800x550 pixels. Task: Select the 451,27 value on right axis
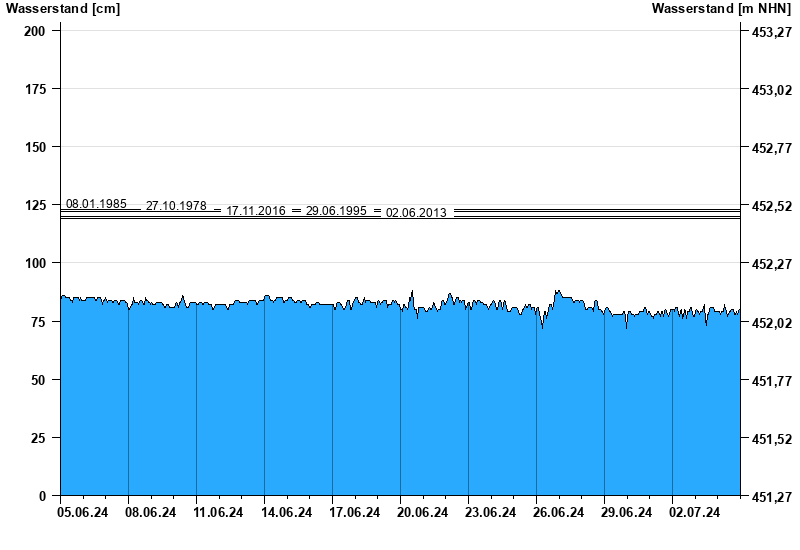[771, 497]
